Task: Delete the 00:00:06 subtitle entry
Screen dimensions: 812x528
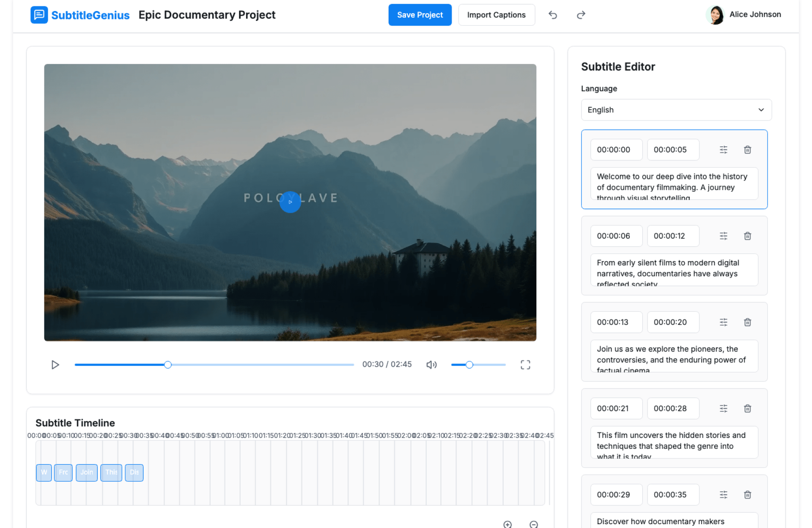Action: click(x=747, y=236)
